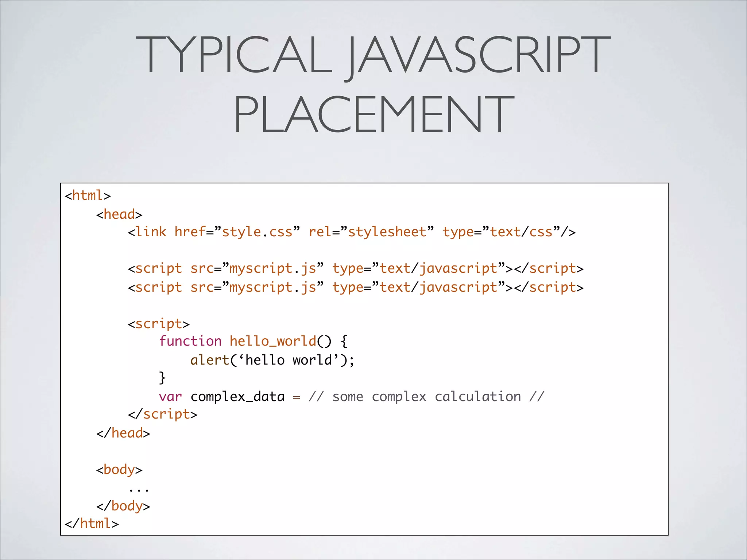Screen dimensions: 747x560
Task: Click the style.css href value
Action: coord(257,232)
